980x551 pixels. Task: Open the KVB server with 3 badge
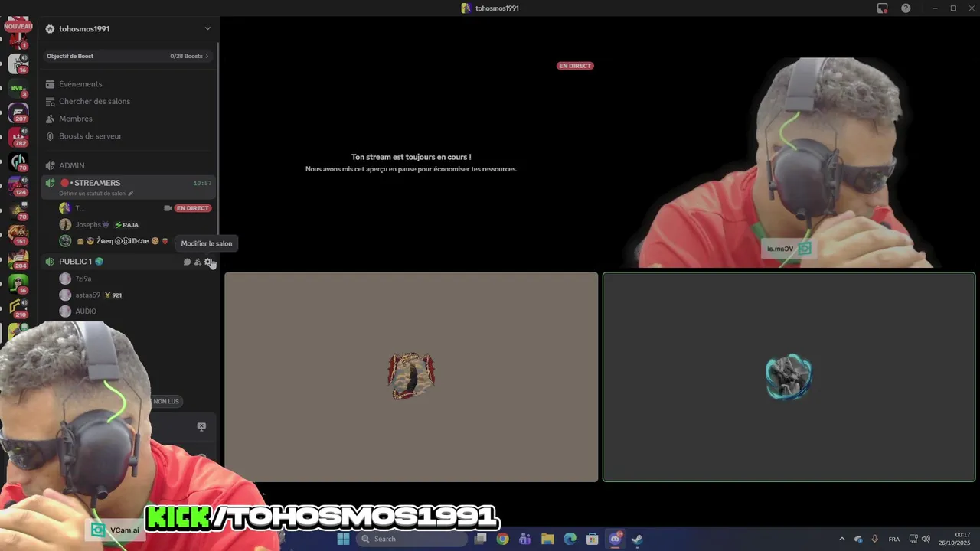(18, 89)
